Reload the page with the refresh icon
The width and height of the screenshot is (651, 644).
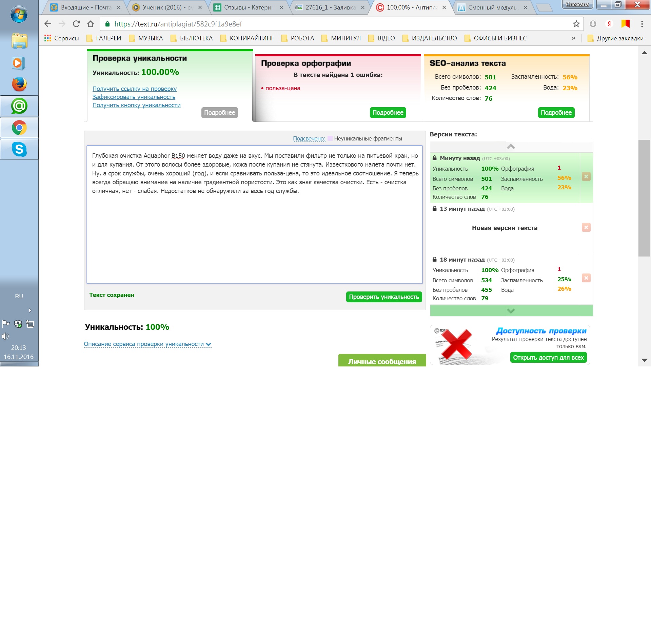(76, 24)
